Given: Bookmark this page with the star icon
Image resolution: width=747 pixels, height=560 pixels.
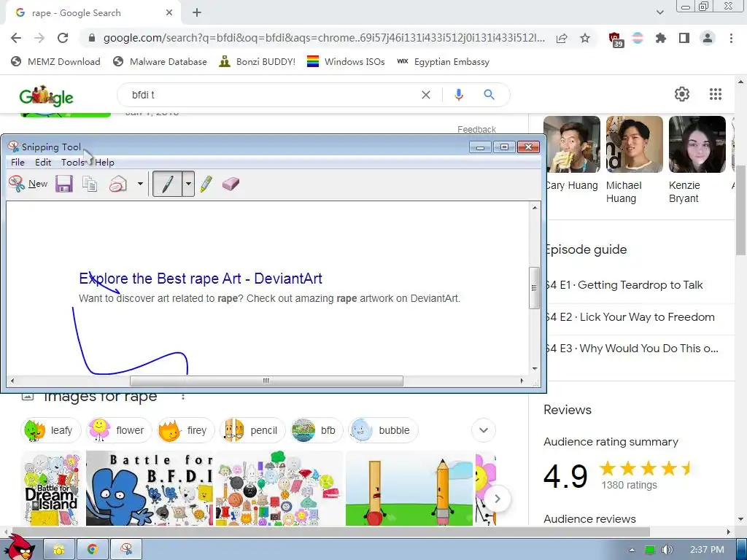Looking at the screenshot, I should pyautogui.click(x=585, y=38).
